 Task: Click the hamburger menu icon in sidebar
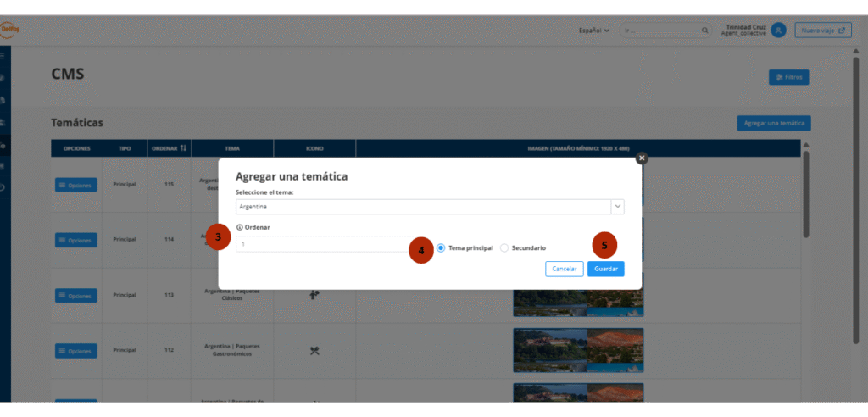tap(3, 56)
